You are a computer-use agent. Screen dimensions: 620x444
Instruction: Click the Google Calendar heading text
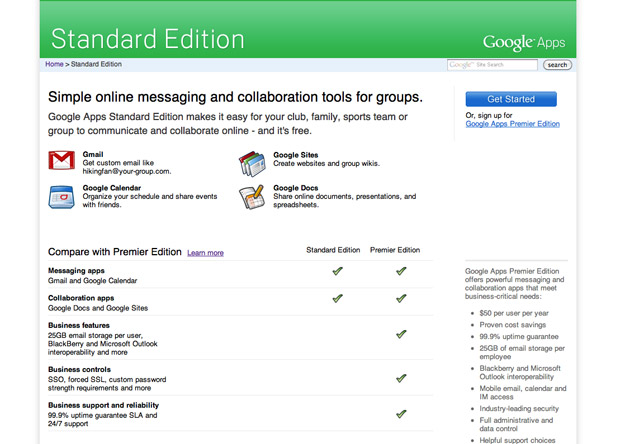(x=111, y=188)
